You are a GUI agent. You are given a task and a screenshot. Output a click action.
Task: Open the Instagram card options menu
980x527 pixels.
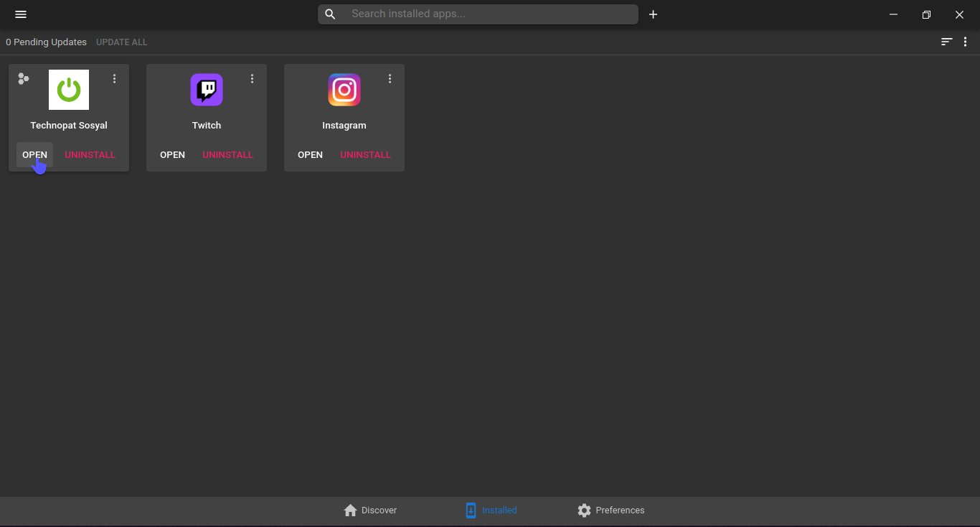pos(390,79)
